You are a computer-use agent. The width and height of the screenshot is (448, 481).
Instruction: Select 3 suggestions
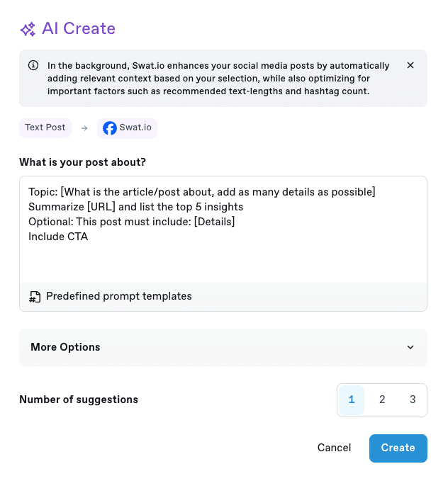pos(413,400)
